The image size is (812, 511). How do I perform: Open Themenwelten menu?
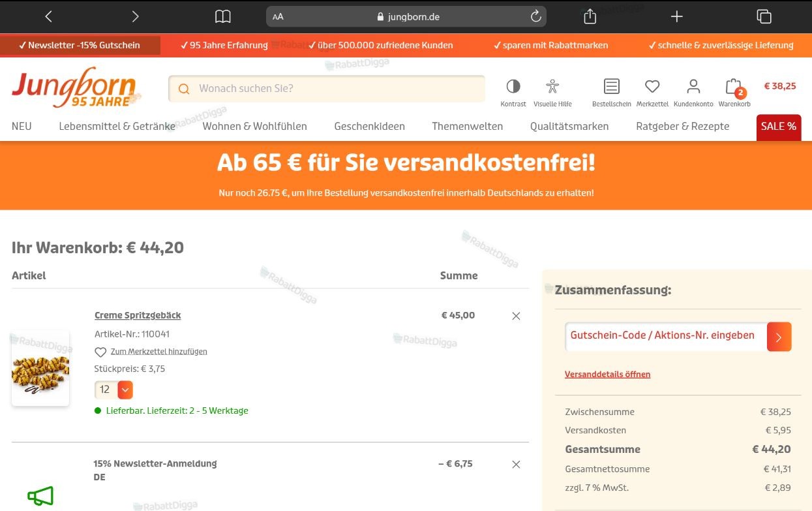point(467,126)
